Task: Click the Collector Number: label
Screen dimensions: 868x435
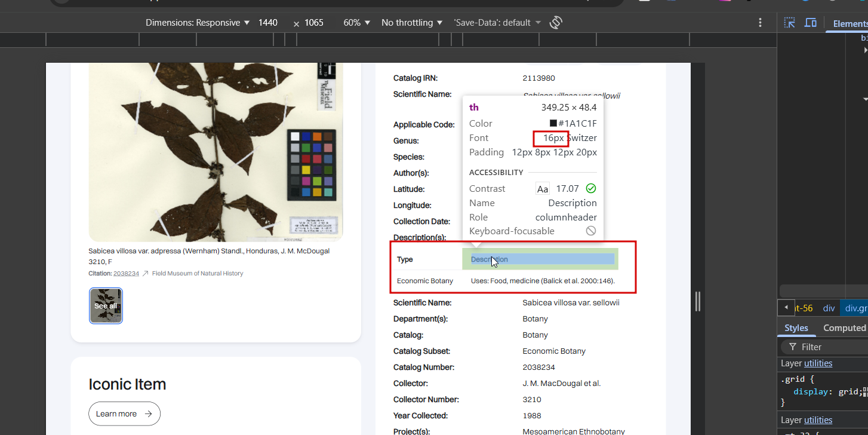Action: (426, 400)
